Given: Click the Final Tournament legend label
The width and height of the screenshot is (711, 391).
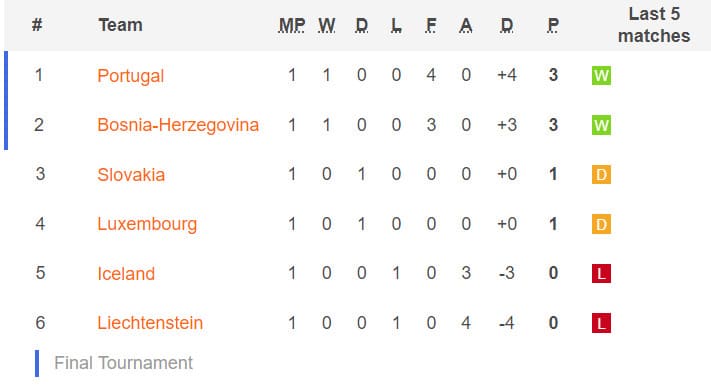Looking at the screenshot, I should coord(123,363).
